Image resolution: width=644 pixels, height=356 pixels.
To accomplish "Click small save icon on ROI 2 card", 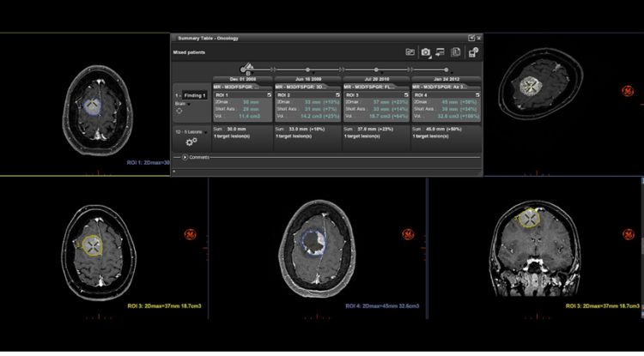I will (337, 95).
